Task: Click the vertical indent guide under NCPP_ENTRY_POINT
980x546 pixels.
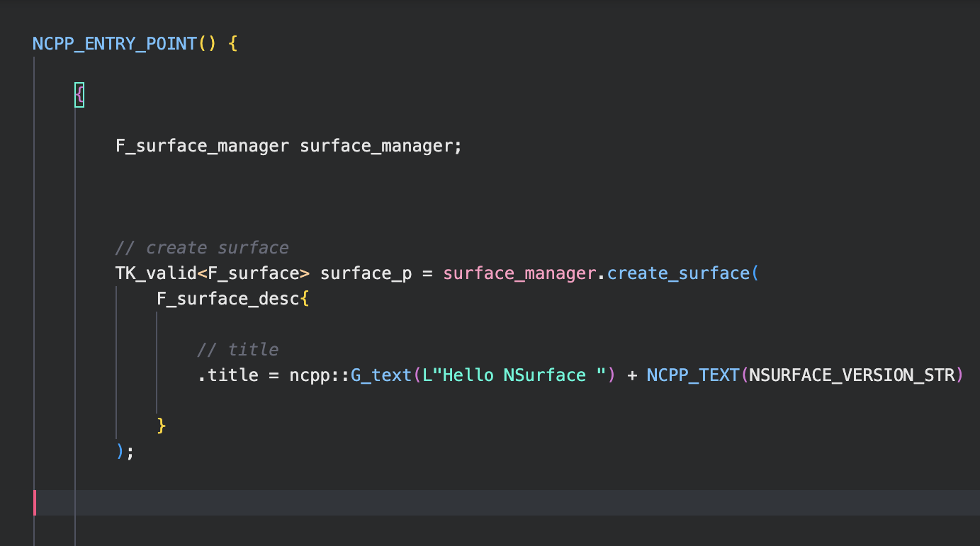Action: click(x=35, y=283)
